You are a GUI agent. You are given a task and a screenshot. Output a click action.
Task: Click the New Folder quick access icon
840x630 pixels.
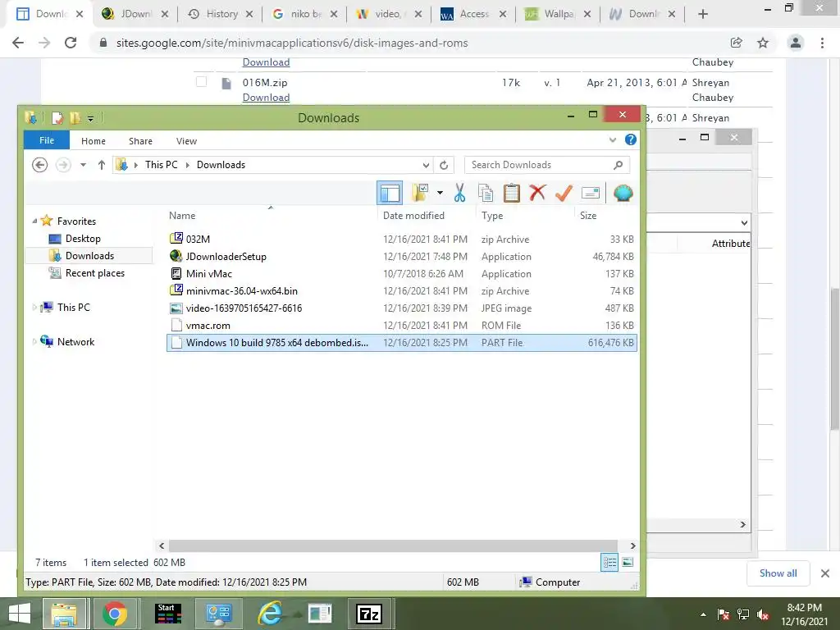75,118
